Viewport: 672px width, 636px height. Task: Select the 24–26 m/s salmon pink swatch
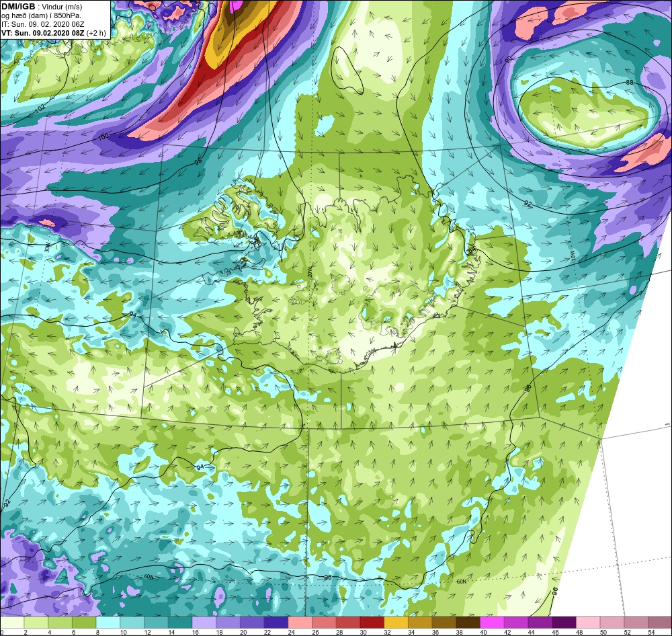click(x=300, y=623)
